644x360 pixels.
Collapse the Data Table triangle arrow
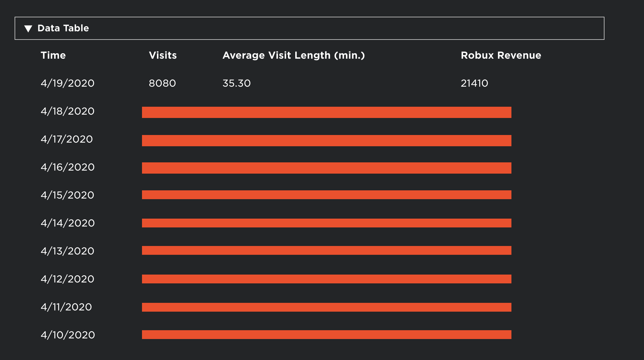(x=28, y=29)
